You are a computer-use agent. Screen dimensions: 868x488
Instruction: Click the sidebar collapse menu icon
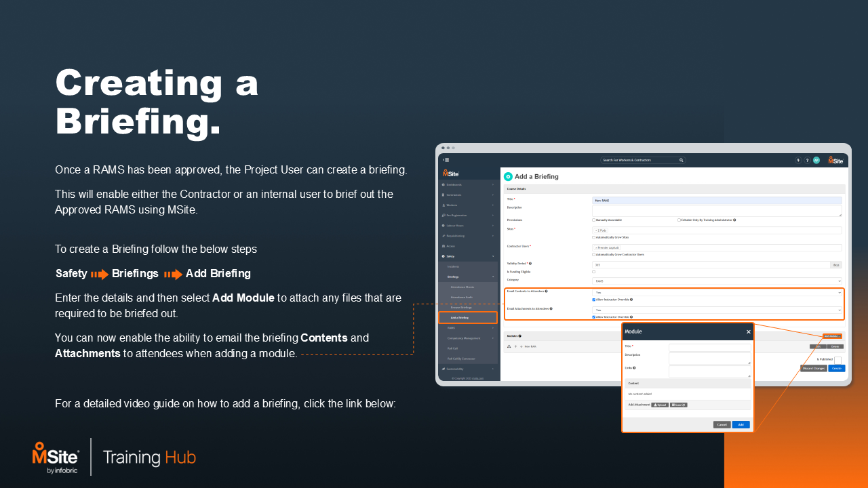point(446,160)
